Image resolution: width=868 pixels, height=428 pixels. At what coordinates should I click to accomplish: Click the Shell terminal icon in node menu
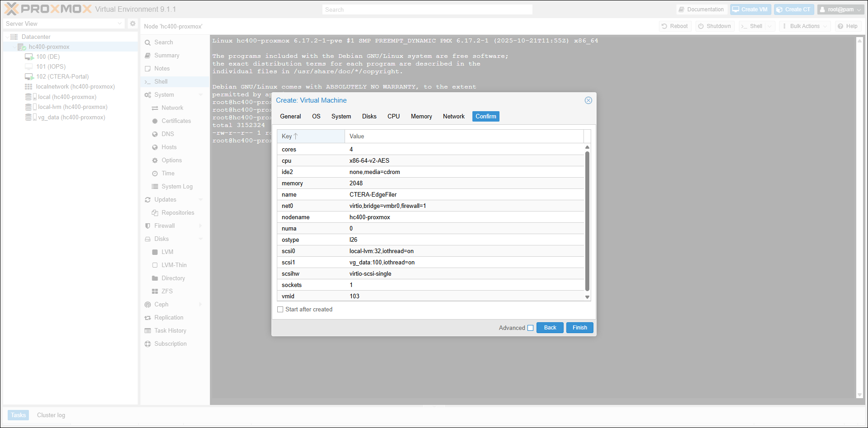point(148,82)
